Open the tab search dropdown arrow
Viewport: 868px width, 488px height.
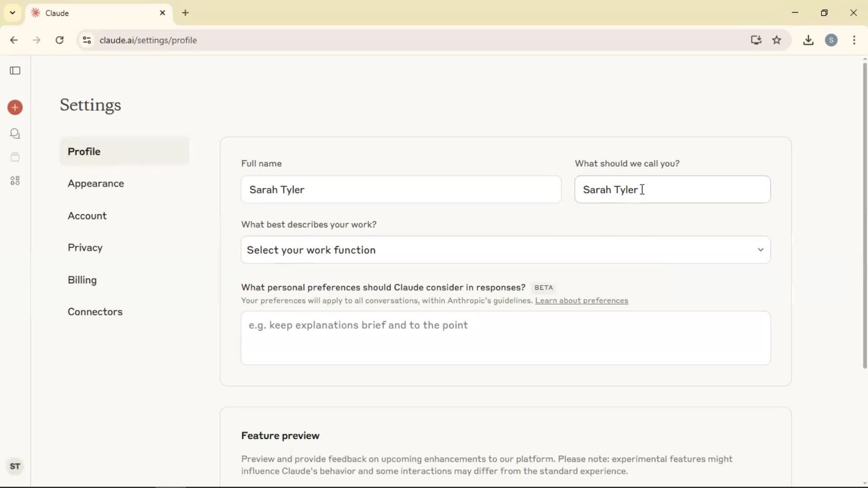[x=13, y=13]
